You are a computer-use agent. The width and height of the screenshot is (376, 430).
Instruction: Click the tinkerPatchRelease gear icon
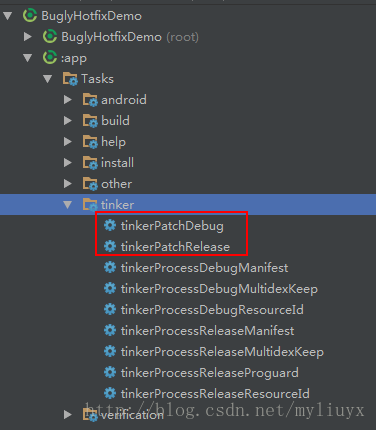point(110,247)
